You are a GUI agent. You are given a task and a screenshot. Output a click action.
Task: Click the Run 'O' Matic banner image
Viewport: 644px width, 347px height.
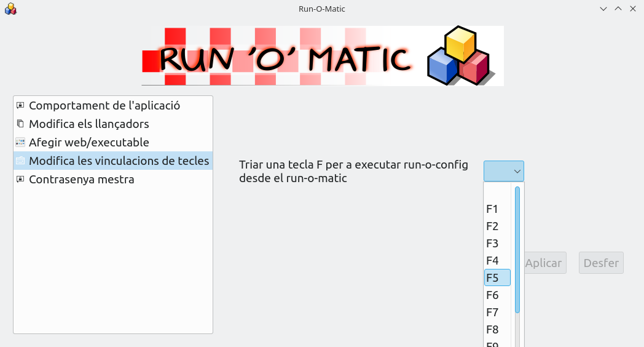click(x=323, y=56)
